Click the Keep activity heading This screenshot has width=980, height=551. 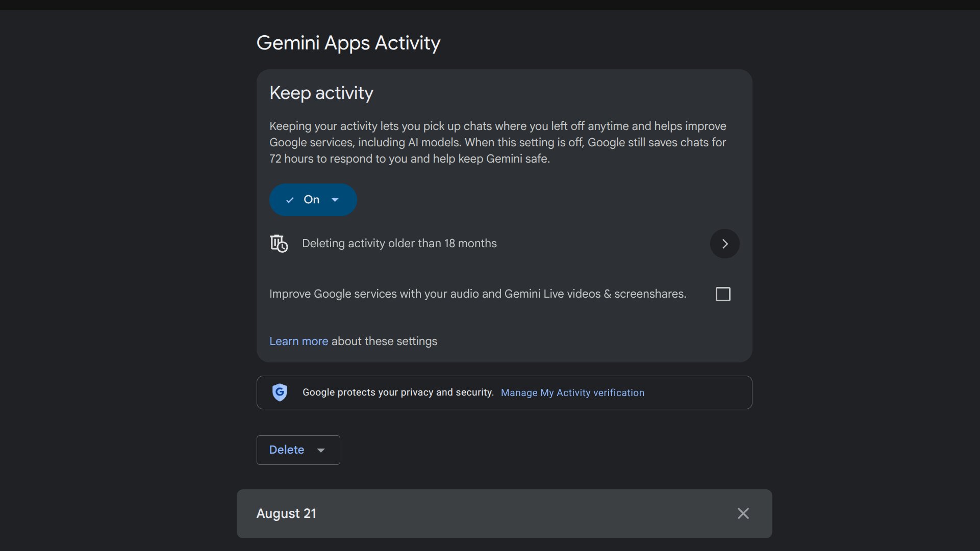[x=321, y=93]
